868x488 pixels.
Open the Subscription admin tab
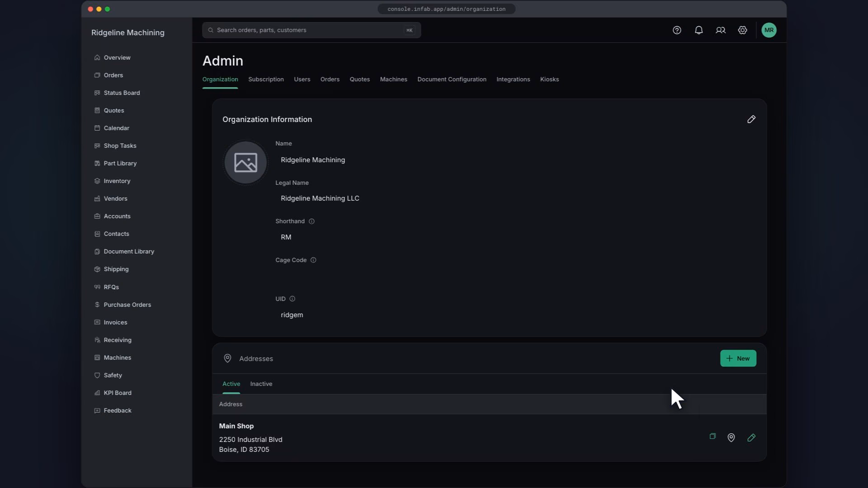coord(266,79)
